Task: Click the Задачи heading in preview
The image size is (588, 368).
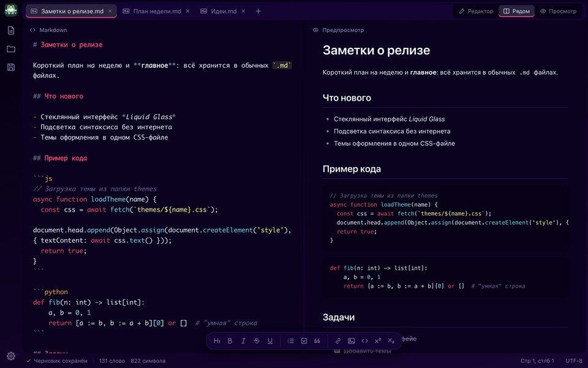Action: [339, 317]
